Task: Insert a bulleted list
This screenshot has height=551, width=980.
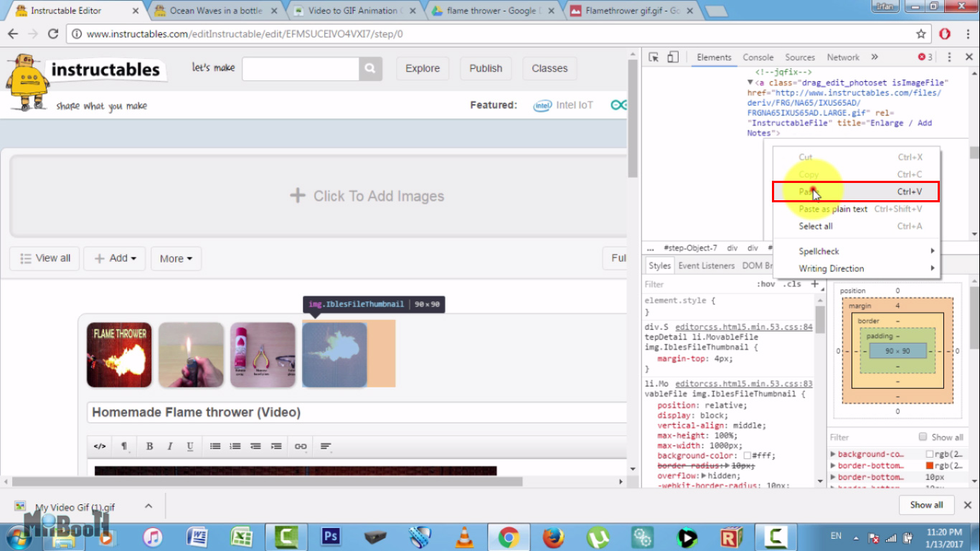Action: point(215,446)
